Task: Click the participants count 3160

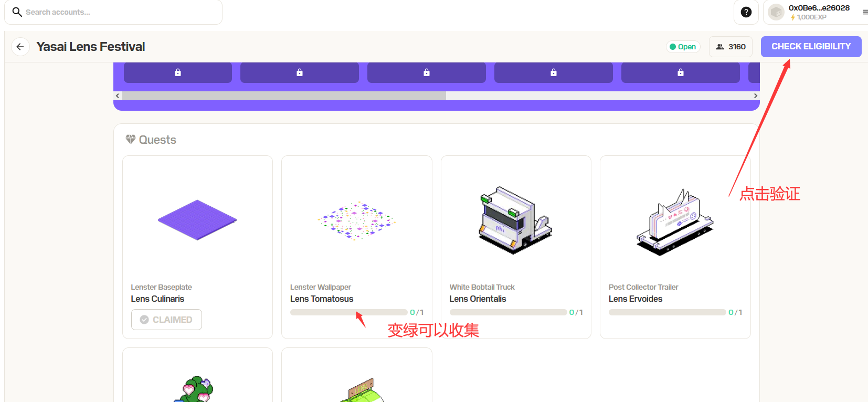Action: coord(731,47)
